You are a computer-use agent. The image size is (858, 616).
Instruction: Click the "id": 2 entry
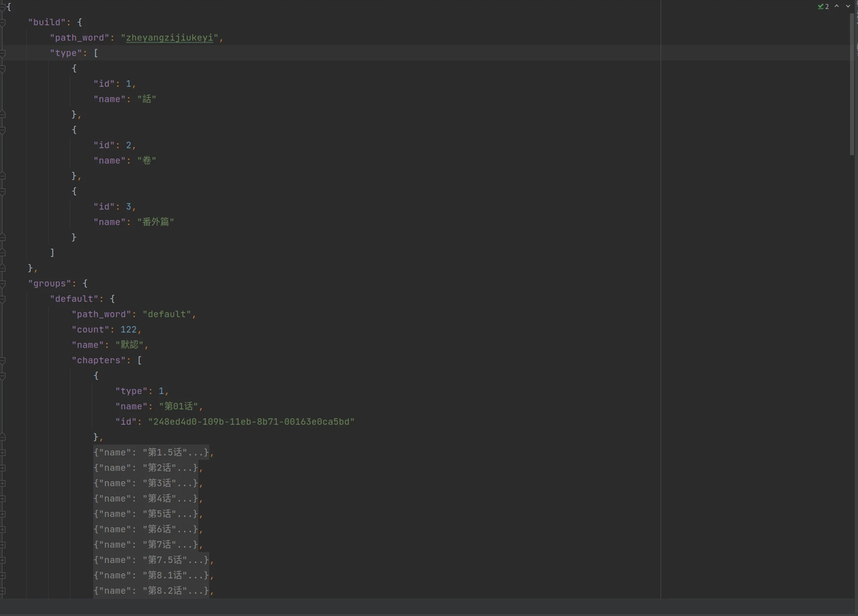click(114, 145)
